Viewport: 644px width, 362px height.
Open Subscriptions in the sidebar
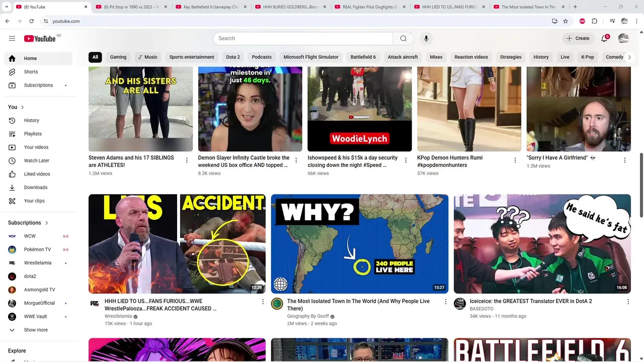[x=38, y=85]
